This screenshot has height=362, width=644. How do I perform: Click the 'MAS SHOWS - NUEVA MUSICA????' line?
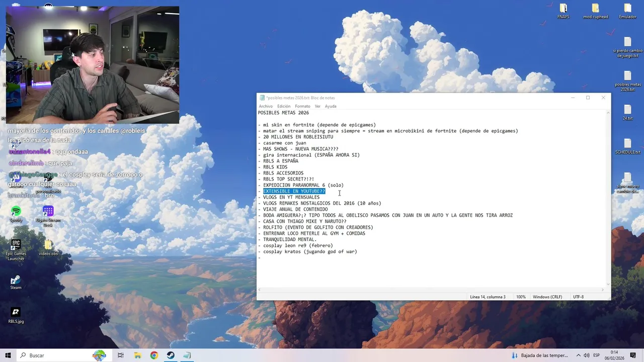[x=298, y=149]
